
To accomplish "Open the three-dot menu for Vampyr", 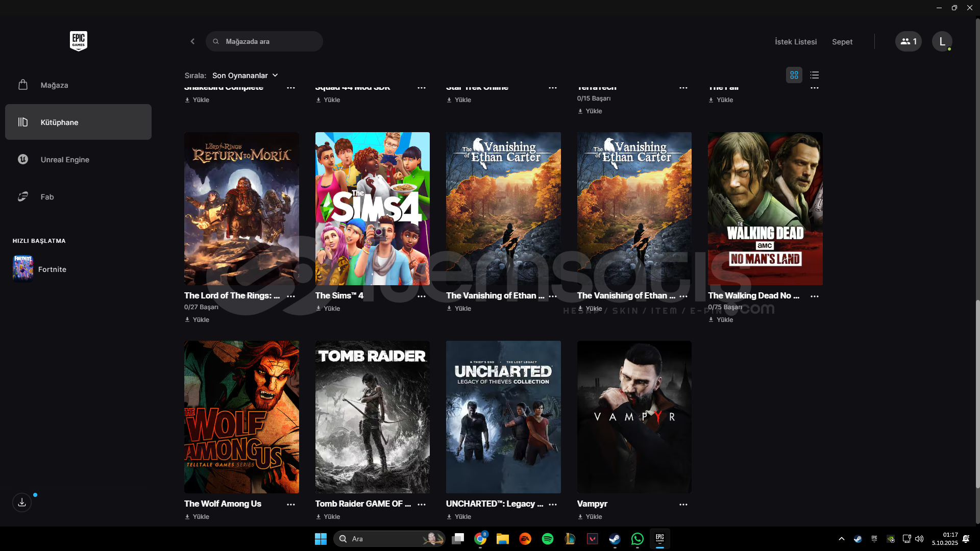I will 683,504.
